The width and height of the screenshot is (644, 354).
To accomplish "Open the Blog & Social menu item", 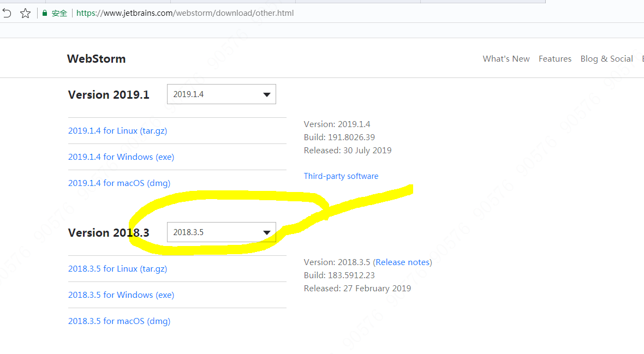I will (x=607, y=59).
